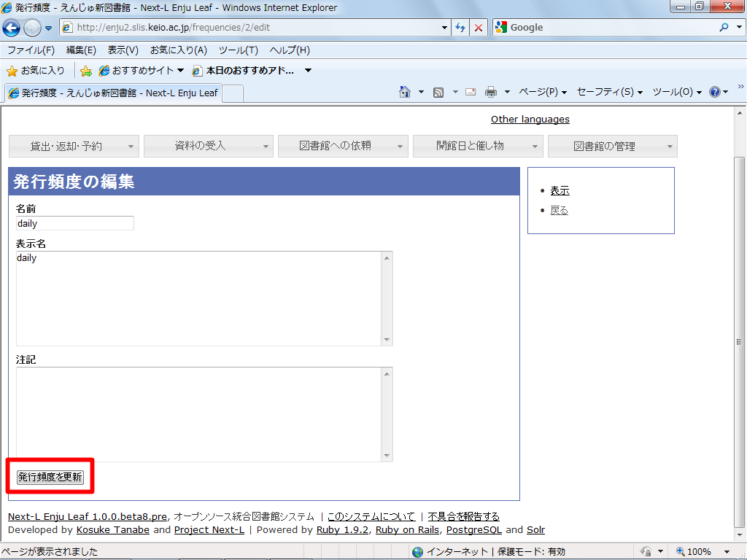
Task: Expand the Print options dropdown arrow
Action: point(507,92)
